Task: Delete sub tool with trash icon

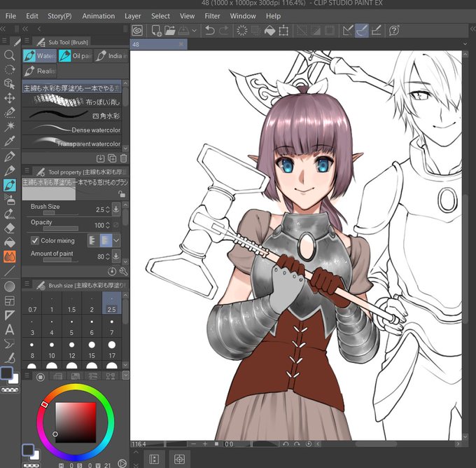Action: pos(124,158)
